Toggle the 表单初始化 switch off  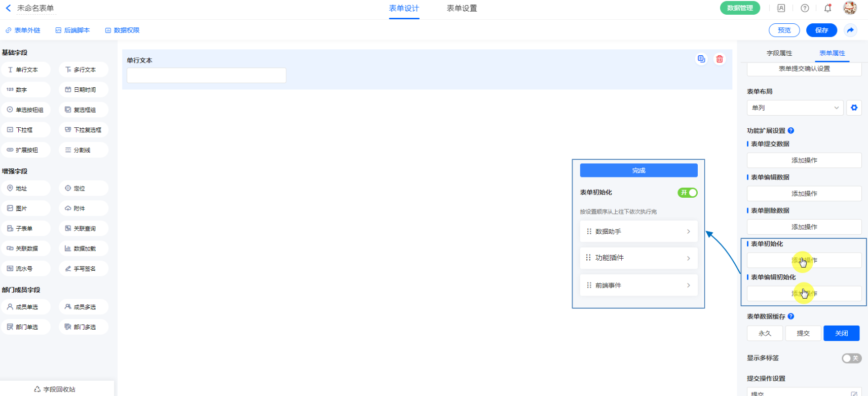tap(687, 193)
